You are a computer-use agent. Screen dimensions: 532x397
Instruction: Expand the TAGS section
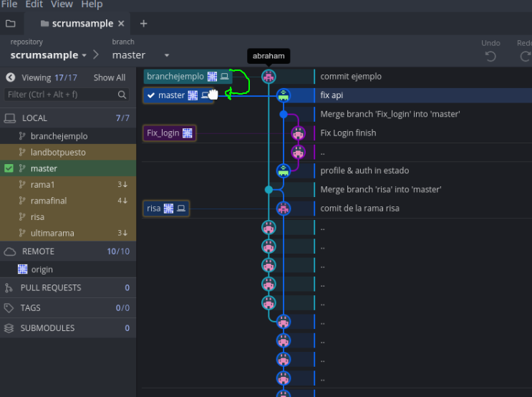pos(31,308)
